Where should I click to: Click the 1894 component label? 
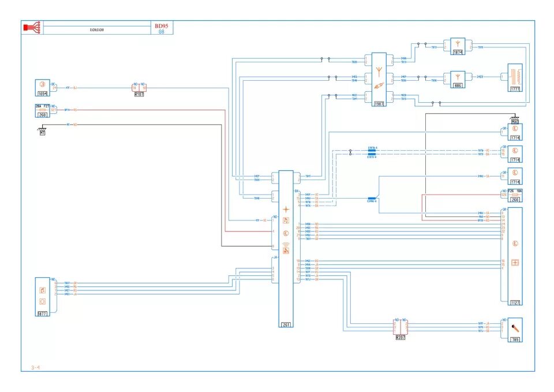click(x=42, y=94)
